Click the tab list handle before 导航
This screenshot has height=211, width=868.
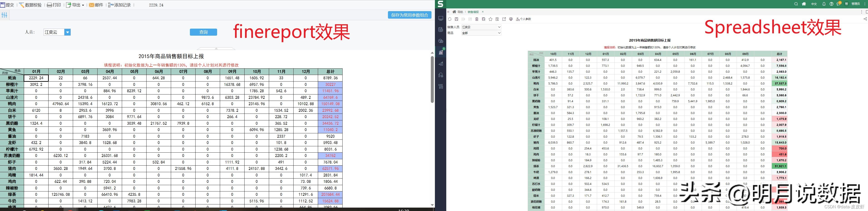(x=448, y=12)
